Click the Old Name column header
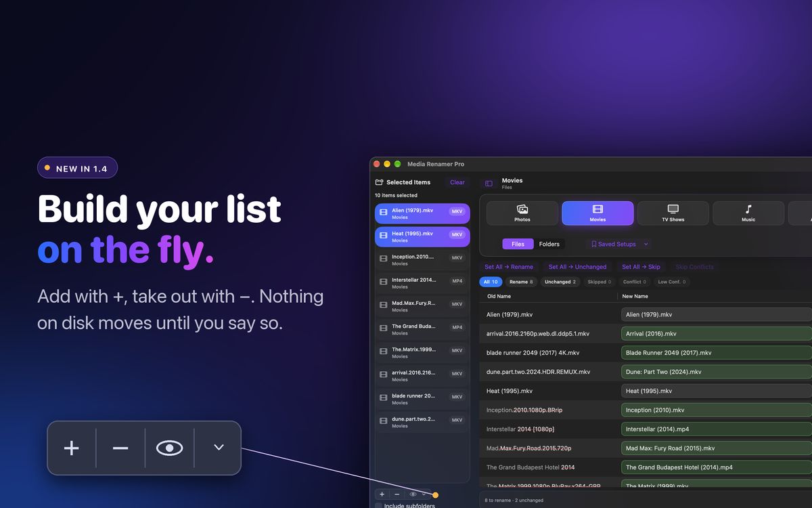 (x=499, y=296)
